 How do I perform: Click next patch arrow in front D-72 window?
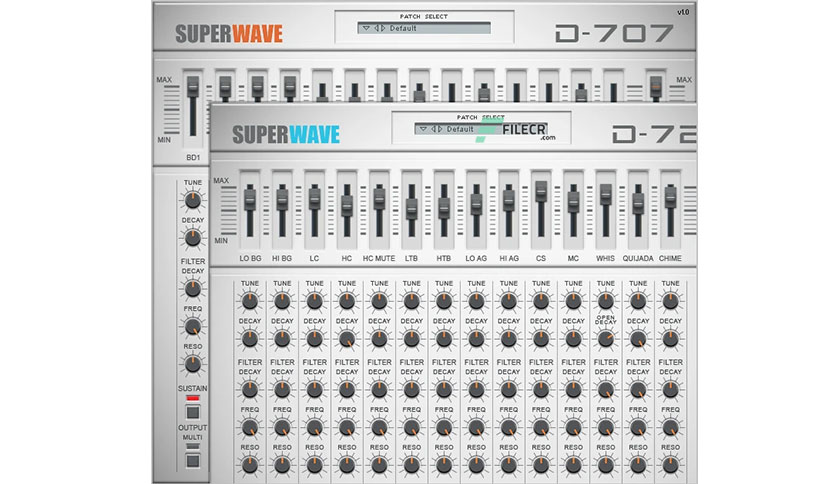pyautogui.click(x=440, y=129)
